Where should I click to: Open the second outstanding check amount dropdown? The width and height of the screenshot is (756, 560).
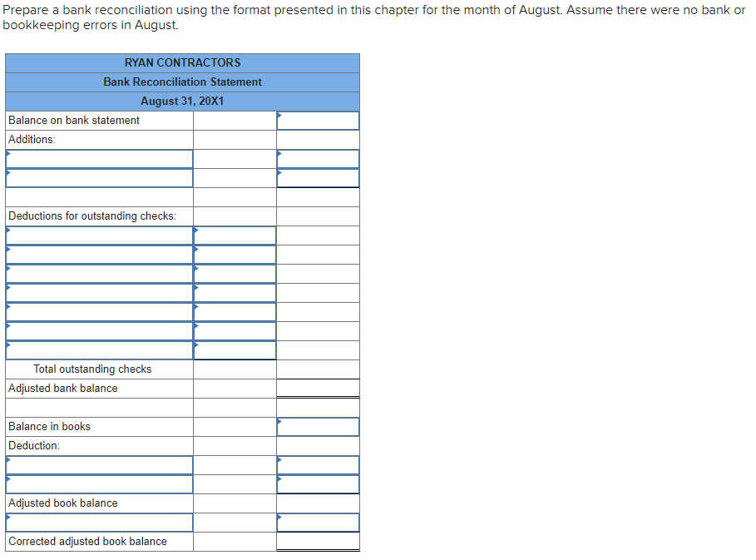(196, 254)
